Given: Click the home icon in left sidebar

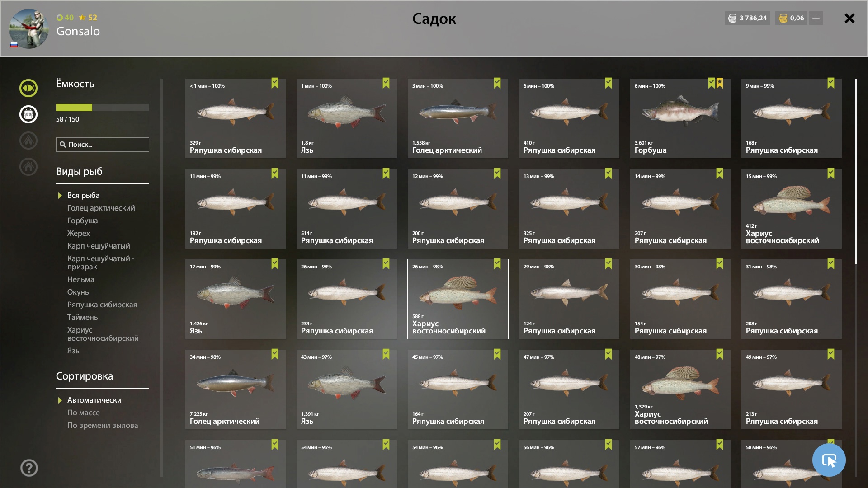Looking at the screenshot, I should click(x=28, y=167).
